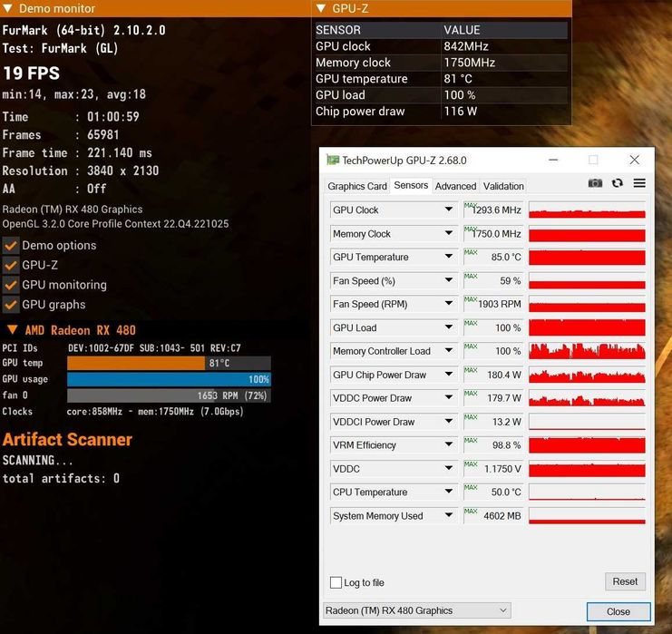This screenshot has width=672, height=634.
Task: Toggle the GPU-Z checkbox in FurMark
Action: coord(11,266)
